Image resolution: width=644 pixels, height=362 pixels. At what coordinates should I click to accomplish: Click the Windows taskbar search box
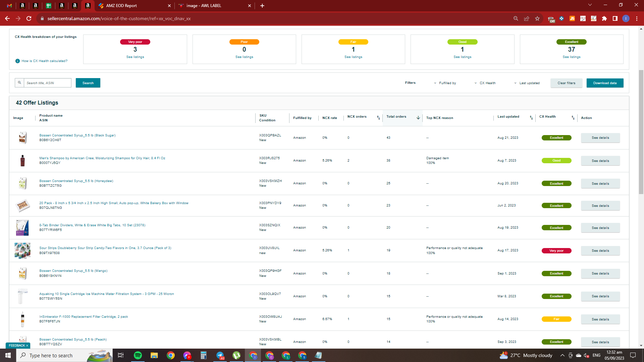[64, 355]
